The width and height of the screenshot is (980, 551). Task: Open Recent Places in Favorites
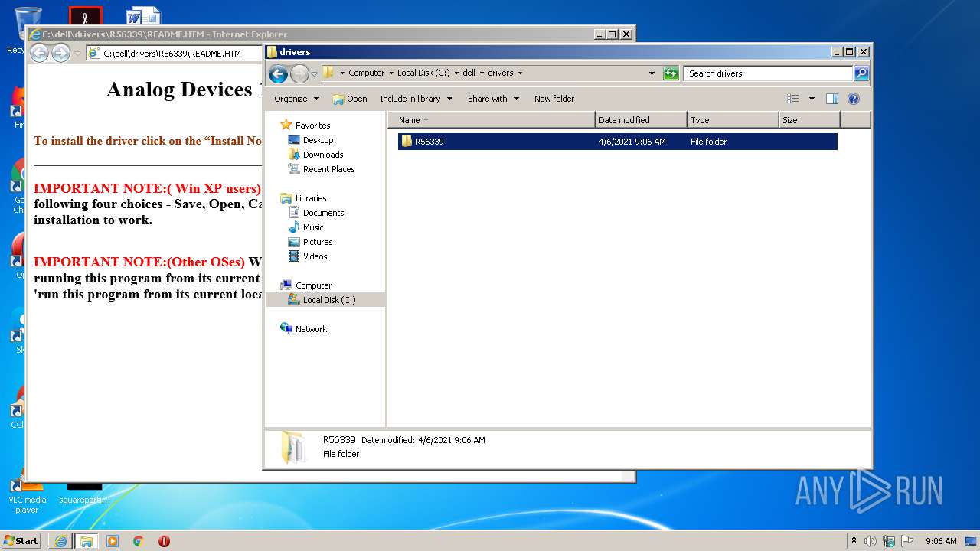328,169
